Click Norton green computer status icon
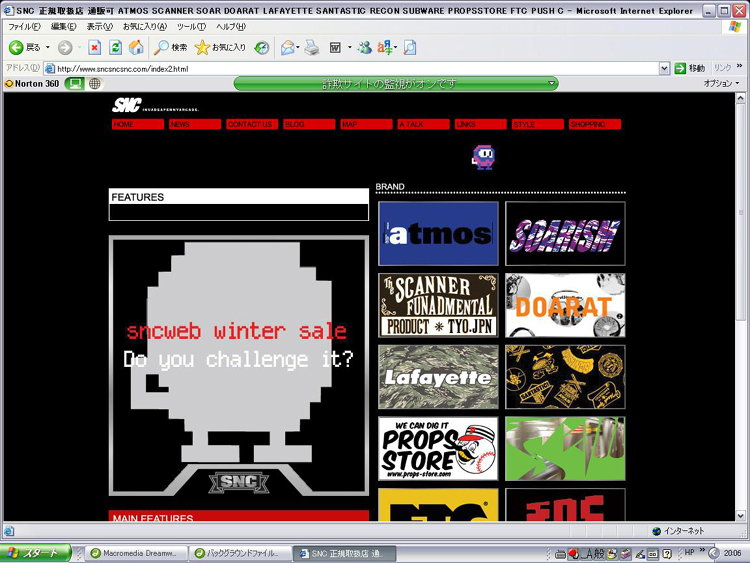750x563 pixels. point(74,84)
